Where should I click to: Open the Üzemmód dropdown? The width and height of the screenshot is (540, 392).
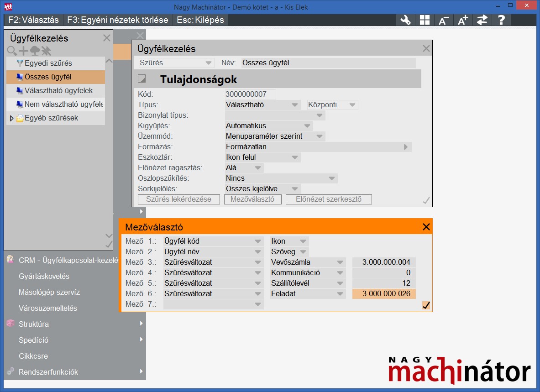(x=320, y=136)
